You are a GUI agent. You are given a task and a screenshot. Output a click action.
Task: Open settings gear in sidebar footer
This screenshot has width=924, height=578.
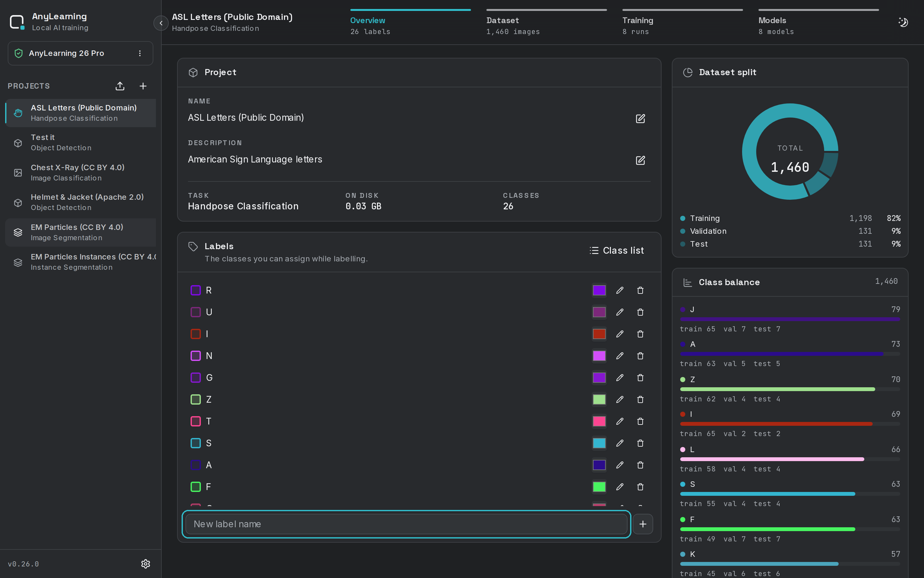click(145, 564)
